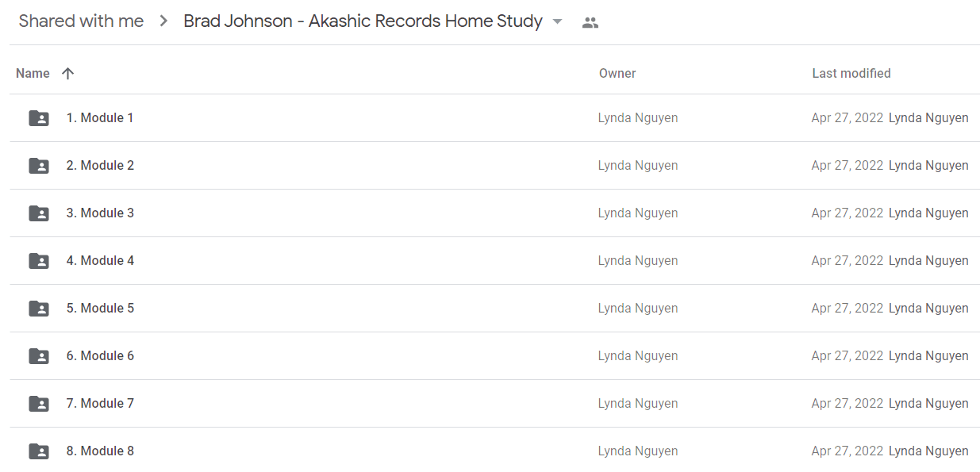Click the breadcrumb chevron separator
The width and height of the screenshot is (980, 472).
[x=163, y=21]
